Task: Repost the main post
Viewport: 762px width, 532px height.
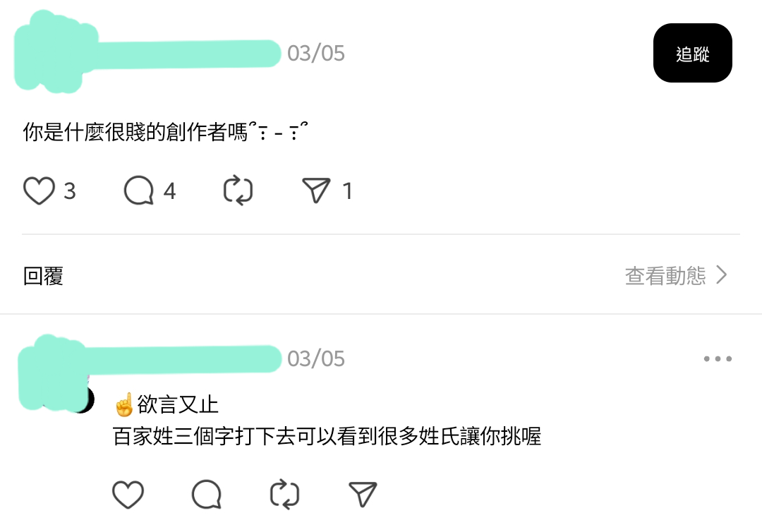Action: pyautogui.click(x=238, y=191)
